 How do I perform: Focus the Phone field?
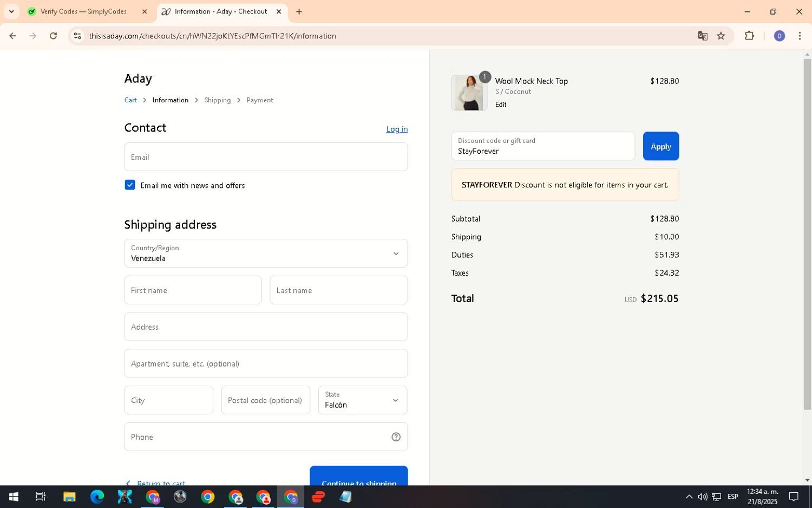266,437
